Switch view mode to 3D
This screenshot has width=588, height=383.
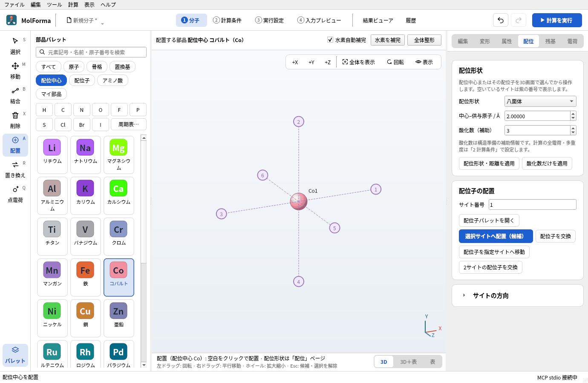384,362
